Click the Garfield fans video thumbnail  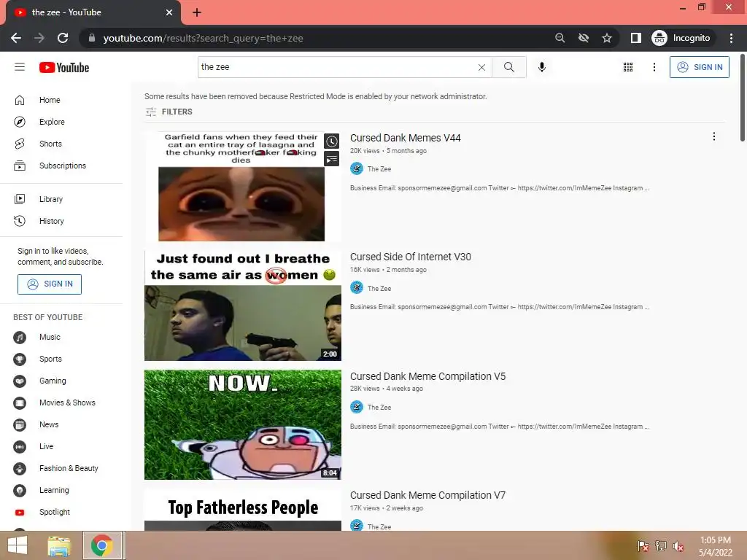click(x=242, y=186)
